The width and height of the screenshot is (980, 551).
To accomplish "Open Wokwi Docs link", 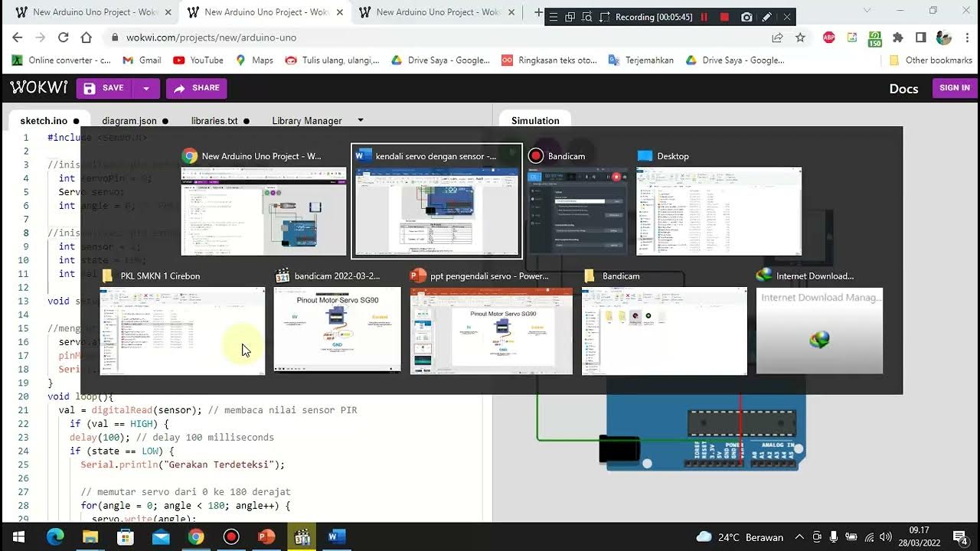I will click(903, 89).
